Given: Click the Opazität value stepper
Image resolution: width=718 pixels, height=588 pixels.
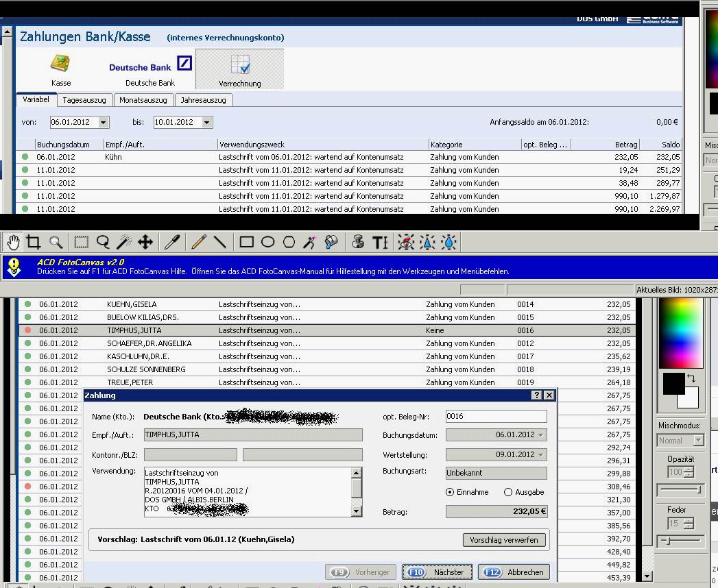Looking at the screenshot, I should [689, 471].
